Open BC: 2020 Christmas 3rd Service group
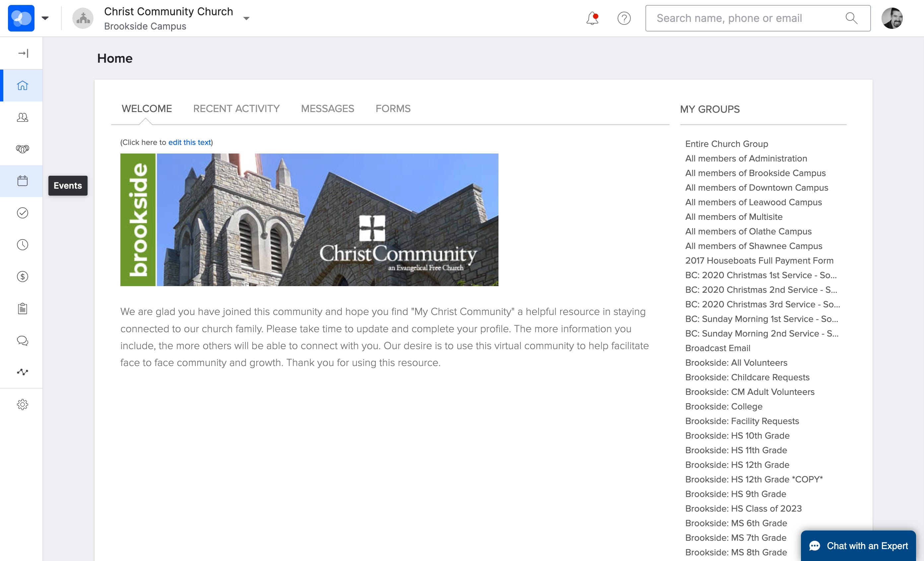This screenshot has height=561, width=924. tap(763, 304)
